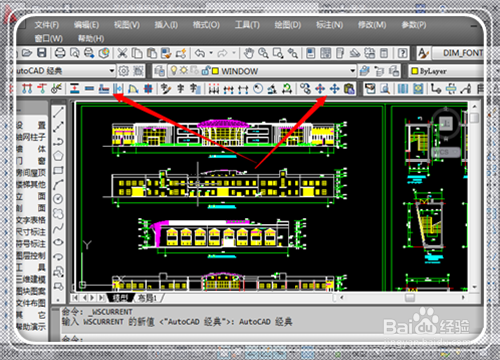Viewport: 500px width, 360px height.
Task: Click the Plot printer icon
Action: pos(60,53)
